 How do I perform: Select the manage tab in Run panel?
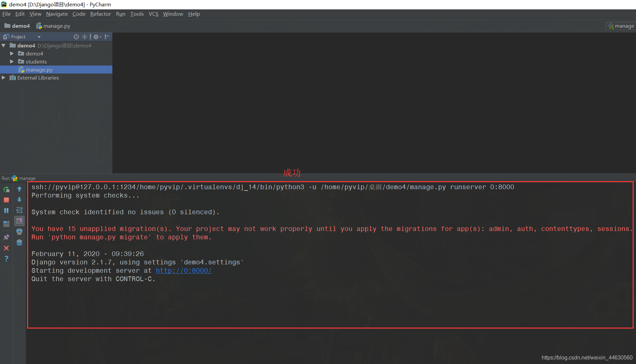pos(23,178)
